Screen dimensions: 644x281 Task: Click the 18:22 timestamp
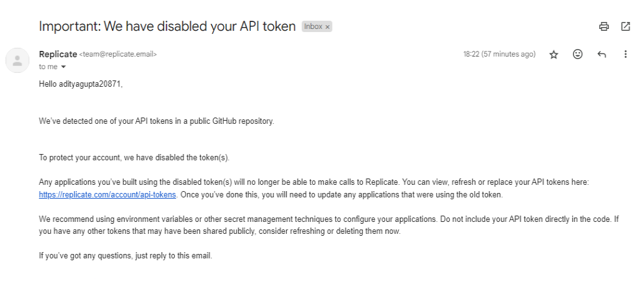click(x=499, y=55)
